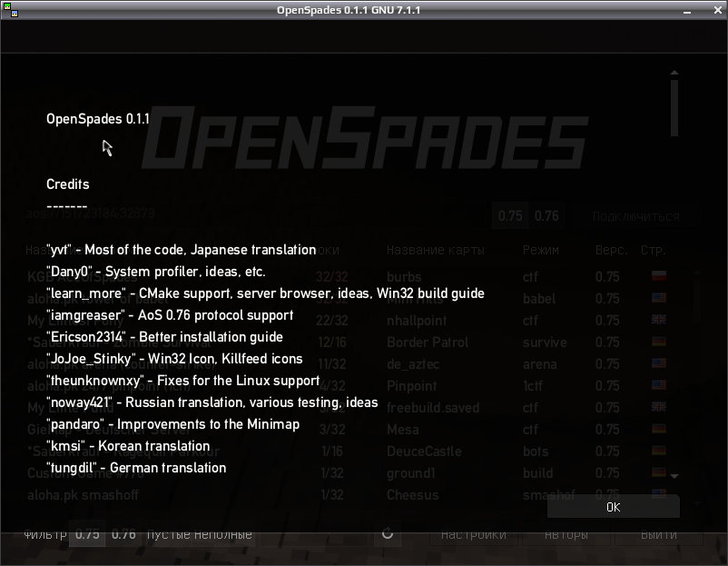Click the dimmed server address field
Screen dimensions: 728x566
pyautogui.click(x=255, y=213)
